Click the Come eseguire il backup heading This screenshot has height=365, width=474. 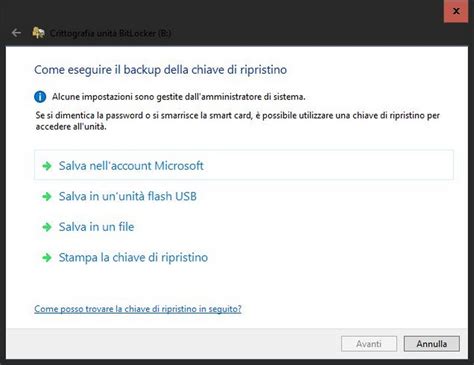[x=160, y=70]
